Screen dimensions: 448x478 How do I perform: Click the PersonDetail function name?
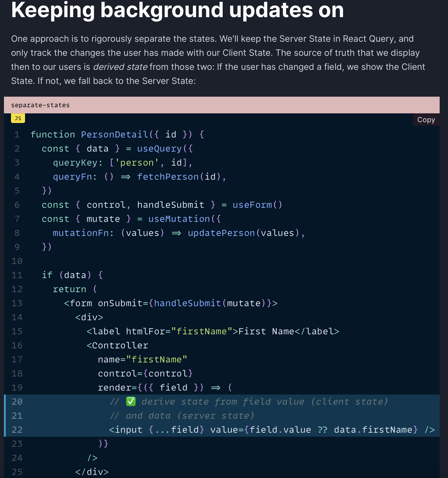coord(114,134)
